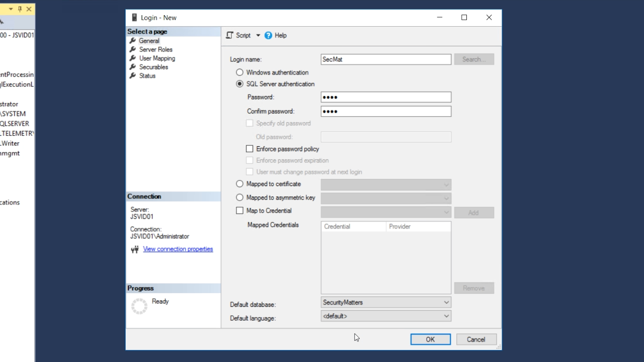Enable the Enforce password policy checkbox
Screen dimensions: 644x362
click(250, 149)
